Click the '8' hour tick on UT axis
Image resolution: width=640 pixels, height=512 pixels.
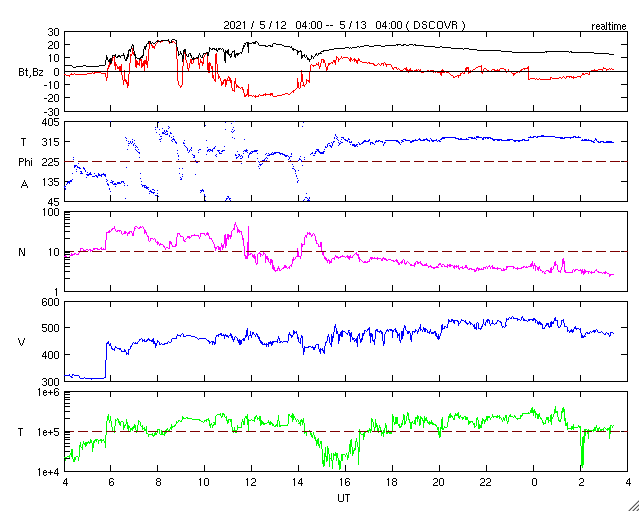(158, 482)
